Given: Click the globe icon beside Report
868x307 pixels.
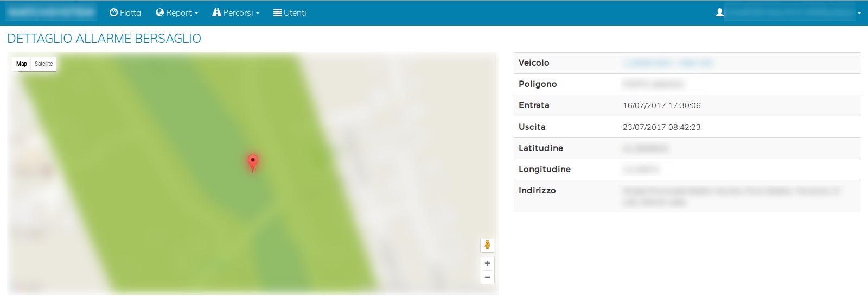Looking at the screenshot, I should (159, 12).
